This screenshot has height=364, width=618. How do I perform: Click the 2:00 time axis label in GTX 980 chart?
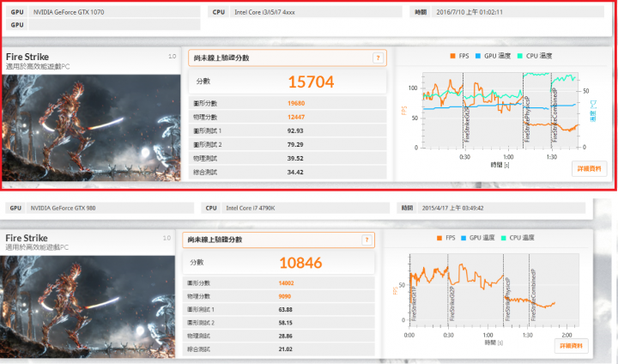[566, 335]
